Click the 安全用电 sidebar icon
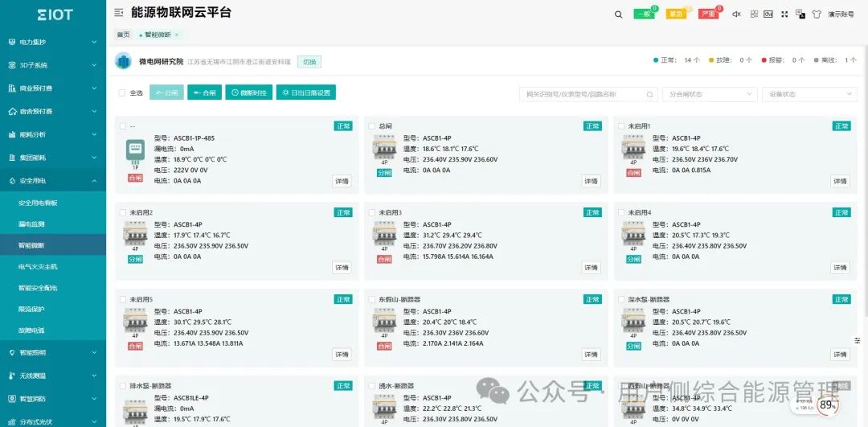Screen dimensions: 868x427 click(x=12, y=181)
